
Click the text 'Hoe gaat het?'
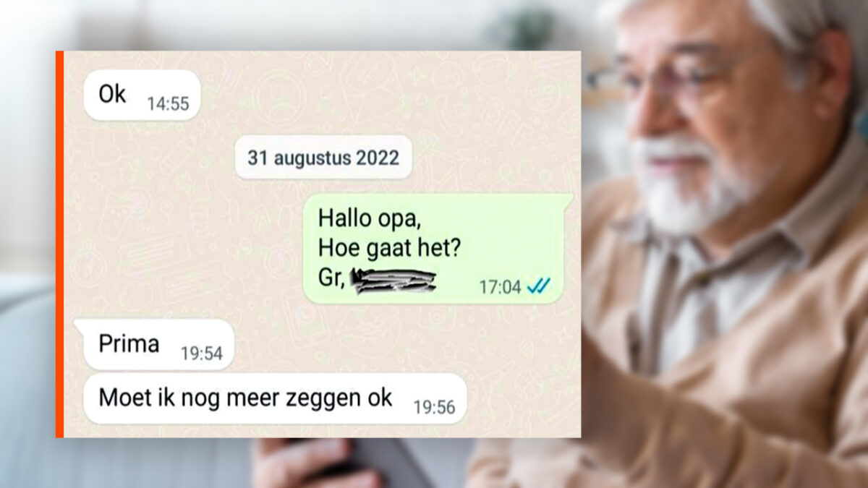(390, 248)
